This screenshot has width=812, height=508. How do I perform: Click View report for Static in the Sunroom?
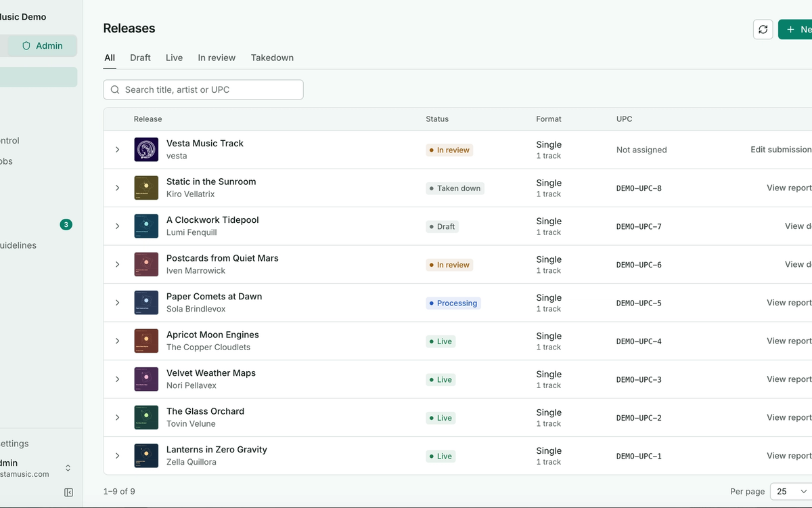tap(789, 188)
